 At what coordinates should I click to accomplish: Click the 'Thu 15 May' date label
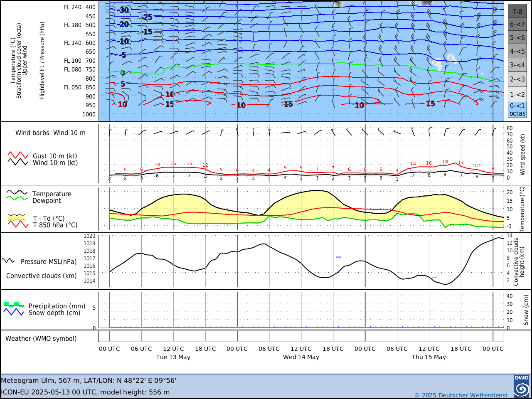[429, 357]
